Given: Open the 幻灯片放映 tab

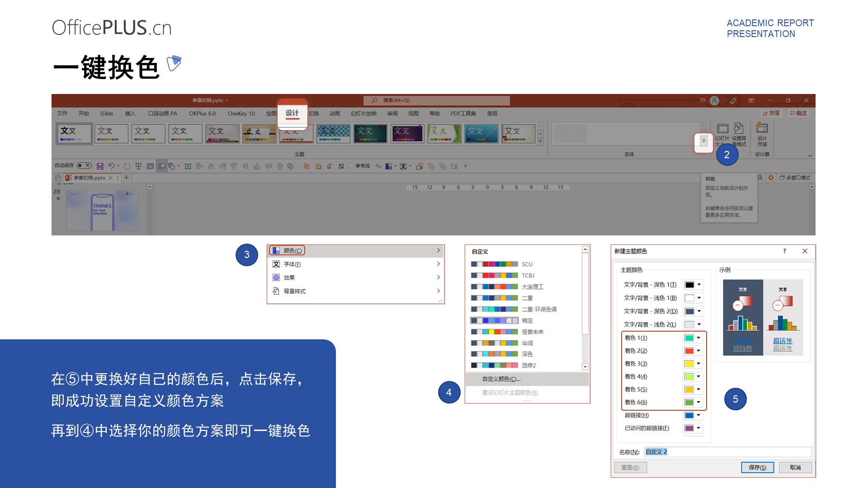Looking at the screenshot, I should point(363,113).
